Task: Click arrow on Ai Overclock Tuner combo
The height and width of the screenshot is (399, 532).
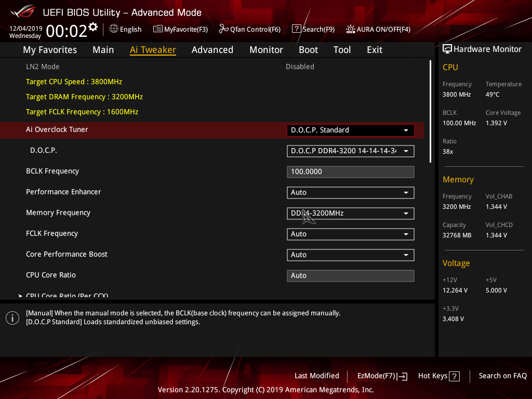Action: pyautogui.click(x=406, y=130)
